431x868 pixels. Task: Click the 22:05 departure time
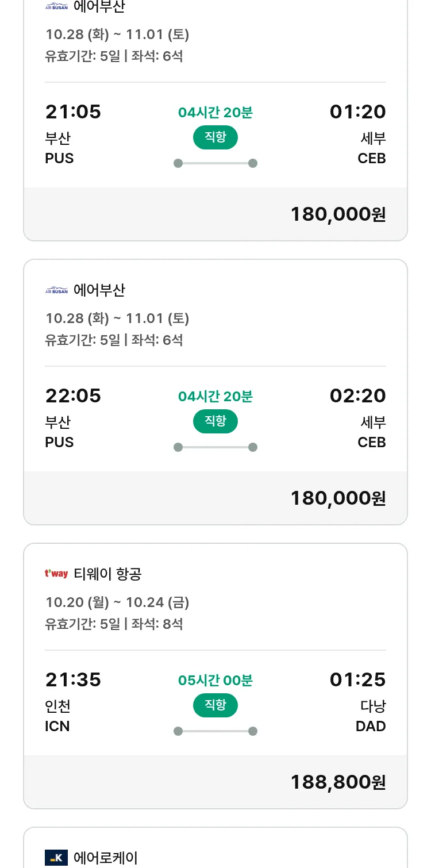73,395
